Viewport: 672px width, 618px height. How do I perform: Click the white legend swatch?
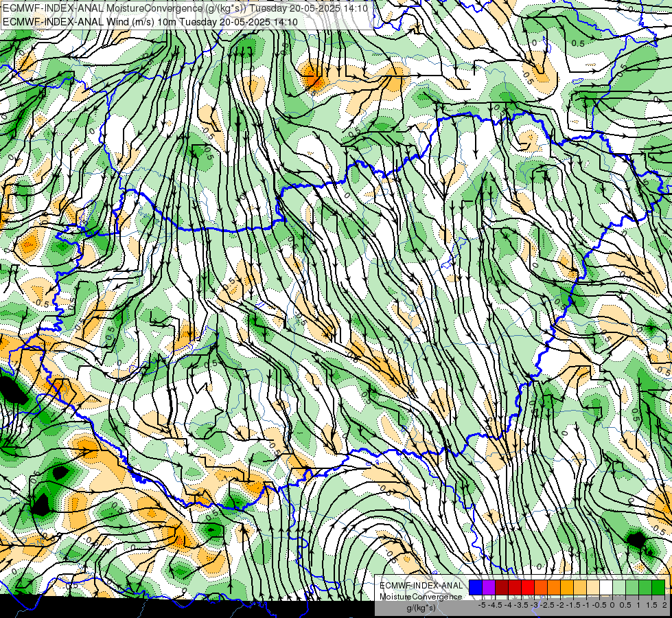(606, 588)
